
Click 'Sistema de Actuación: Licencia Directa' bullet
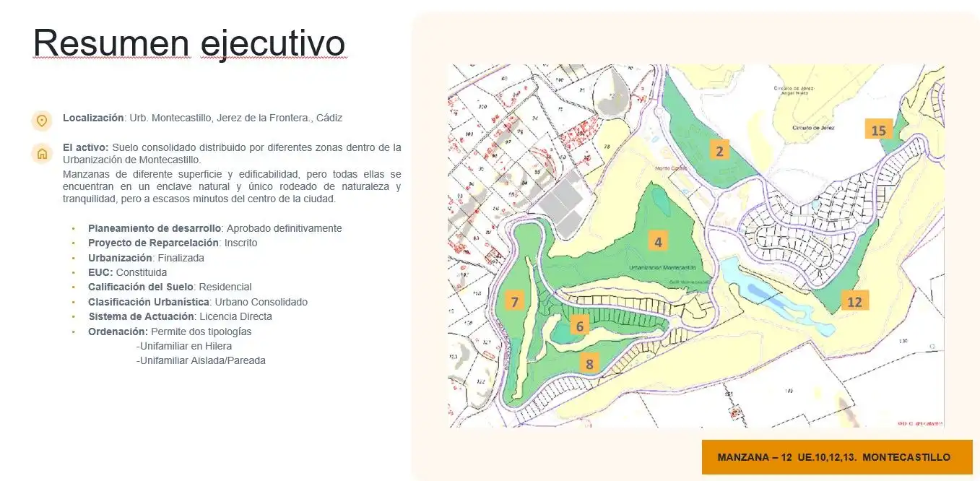(180, 316)
